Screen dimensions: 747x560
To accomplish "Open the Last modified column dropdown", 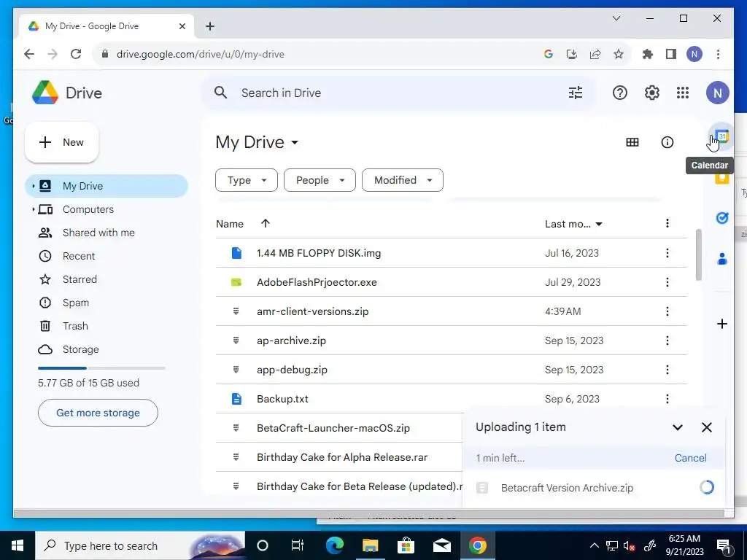I will (573, 224).
